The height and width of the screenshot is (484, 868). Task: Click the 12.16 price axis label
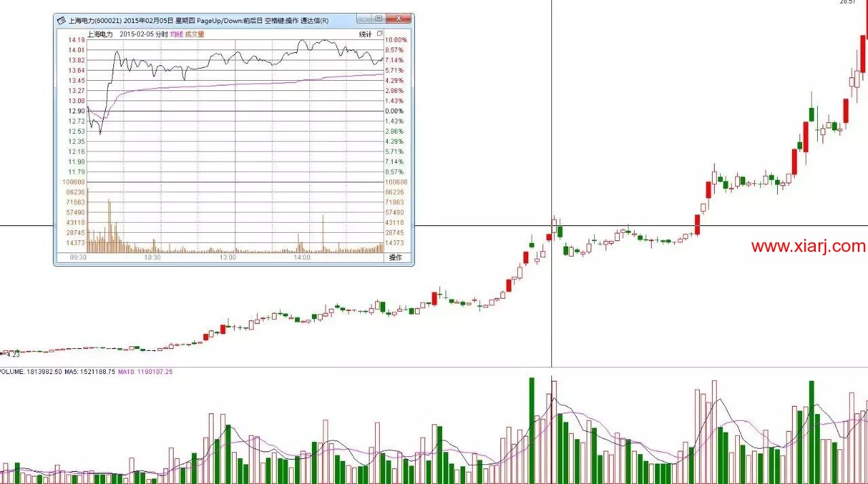point(76,152)
